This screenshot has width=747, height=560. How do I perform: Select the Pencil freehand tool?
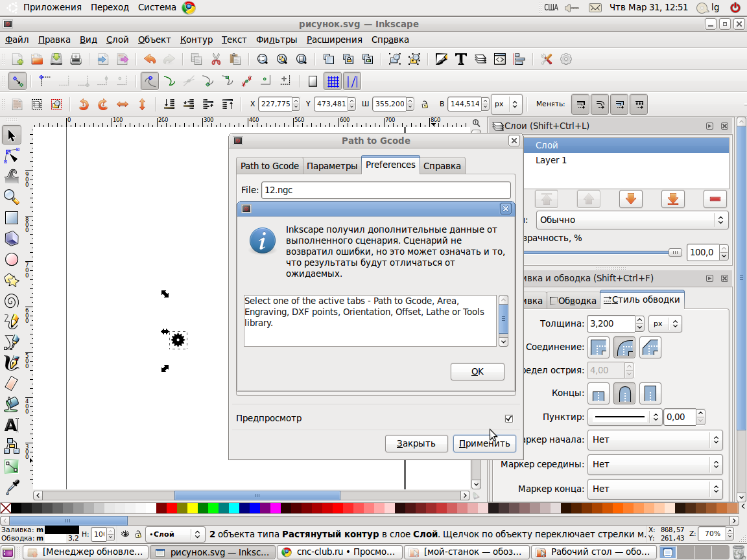tap(12, 321)
